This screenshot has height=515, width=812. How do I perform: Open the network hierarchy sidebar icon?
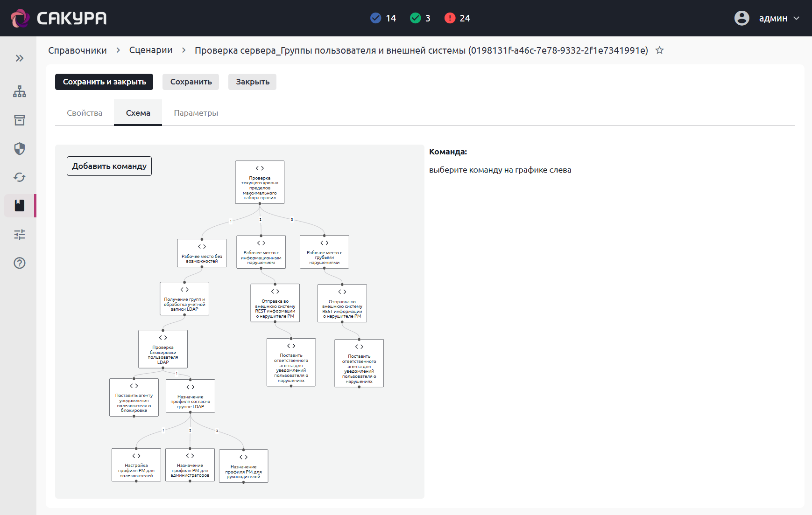[19, 91]
